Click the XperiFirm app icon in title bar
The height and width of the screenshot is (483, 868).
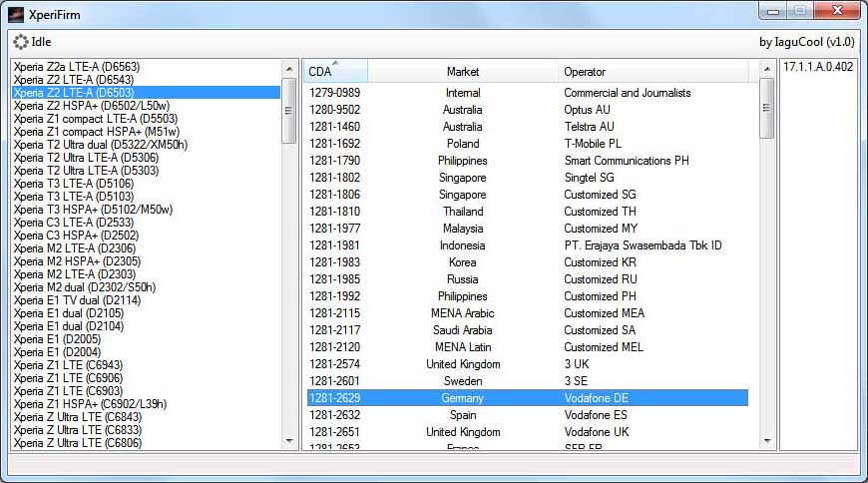point(16,14)
